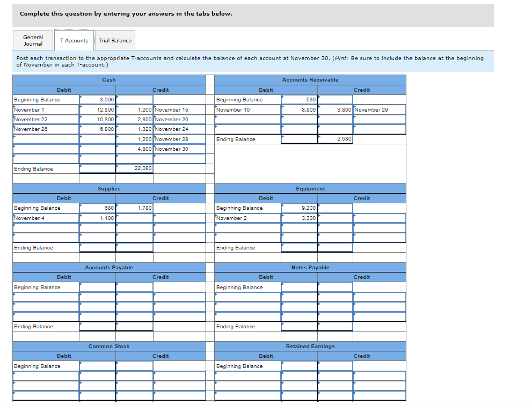Click Cash credit amount 1,320
The width and height of the screenshot is (532, 405).
click(x=134, y=129)
